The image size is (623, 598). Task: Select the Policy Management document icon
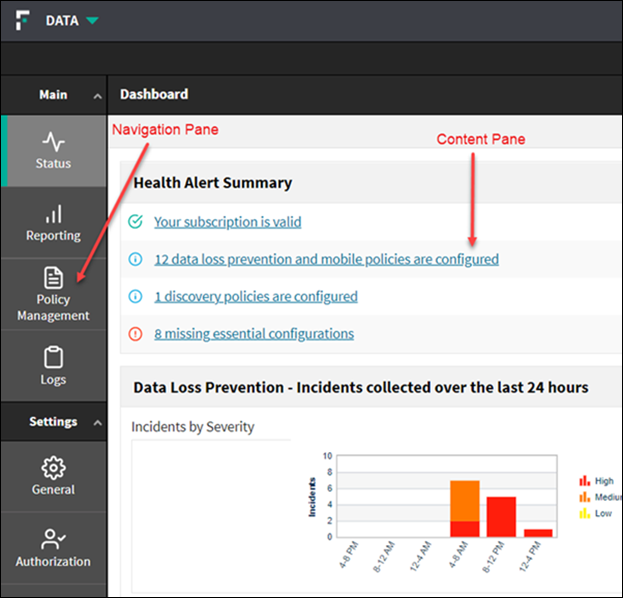[53, 277]
